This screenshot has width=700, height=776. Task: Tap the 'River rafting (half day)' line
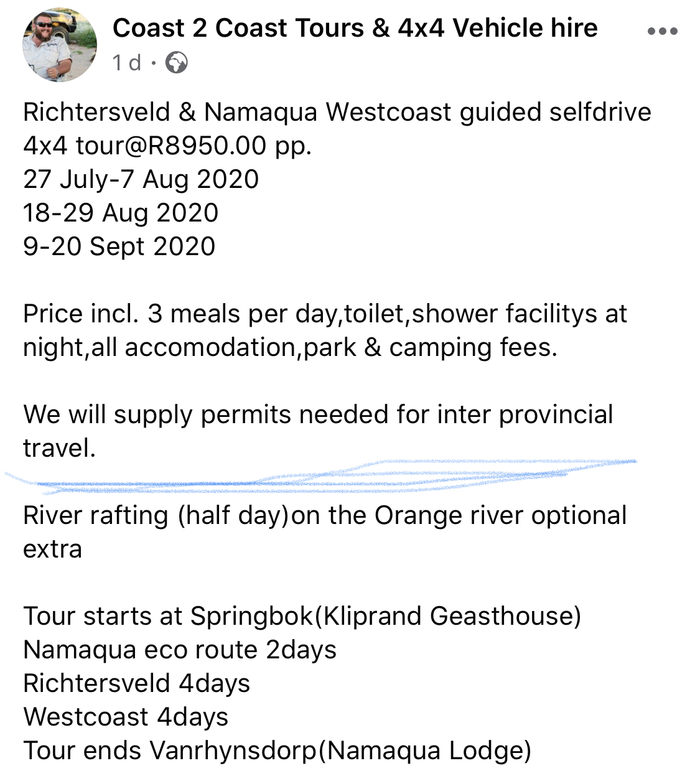coord(325,532)
